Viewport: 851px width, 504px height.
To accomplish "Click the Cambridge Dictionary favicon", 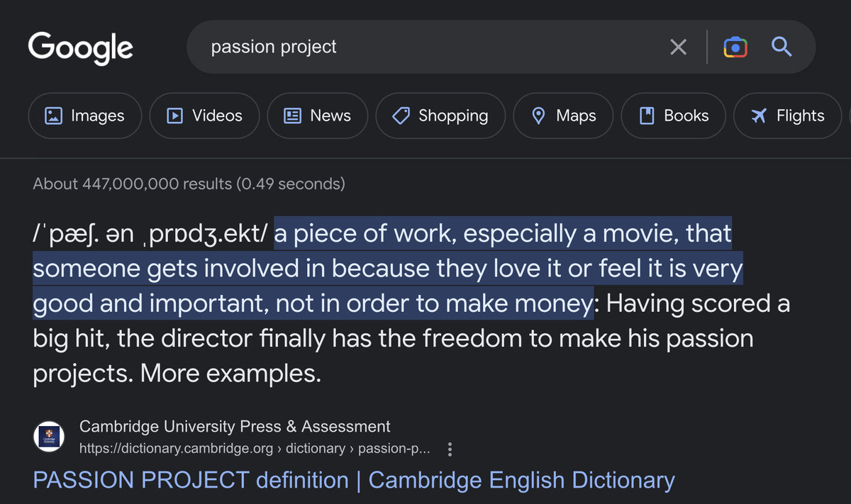I will [x=49, y=437].
